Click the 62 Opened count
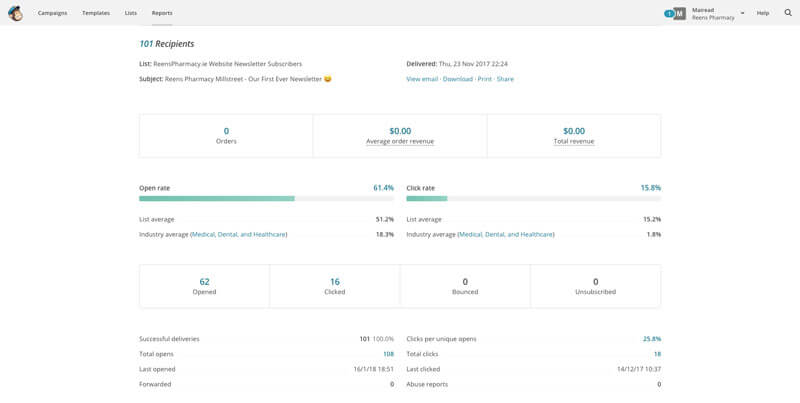The image size is (800, 403). click(204, 282)
